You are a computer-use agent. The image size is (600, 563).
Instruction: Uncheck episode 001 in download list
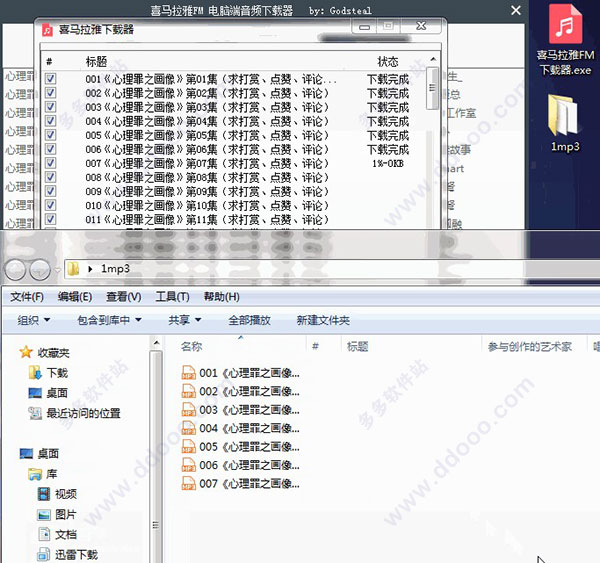[x=51, y=79]
